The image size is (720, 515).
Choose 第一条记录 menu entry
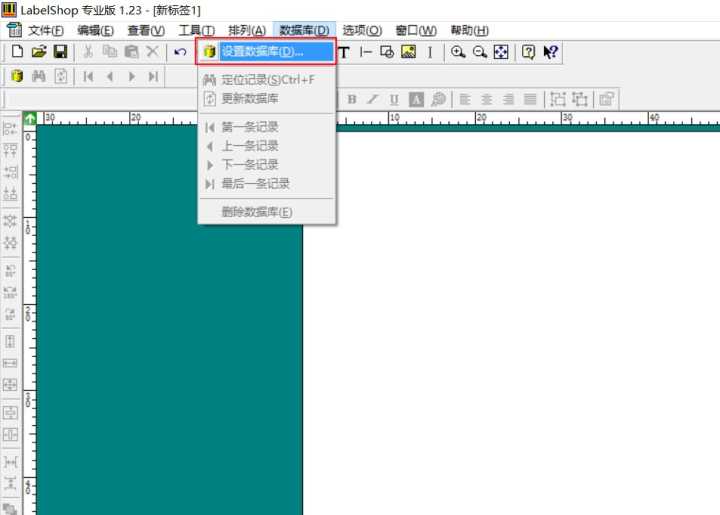[x=266, y=127]
